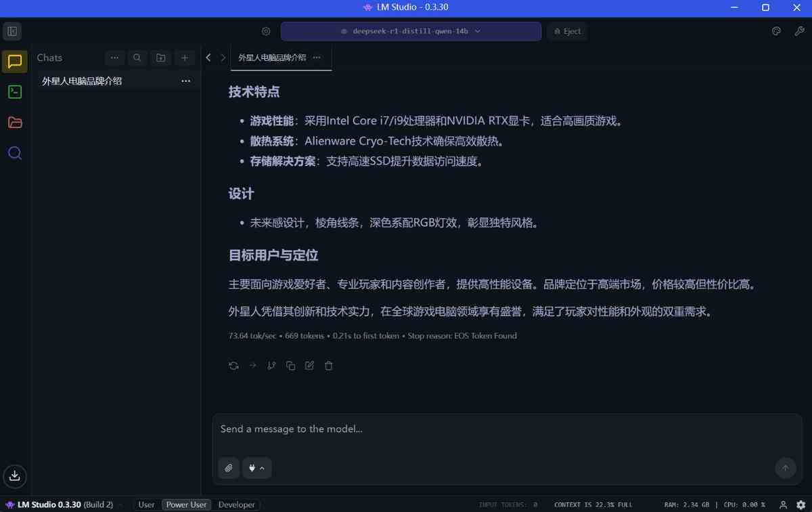Enable Developer mode in the status bar
The image size is (812, 512).
236,505
